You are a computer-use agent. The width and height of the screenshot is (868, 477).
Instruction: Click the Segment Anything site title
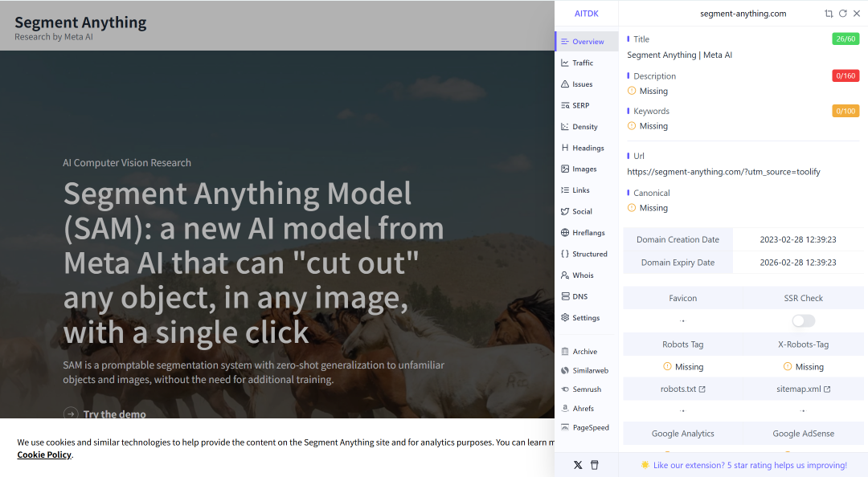80,22
